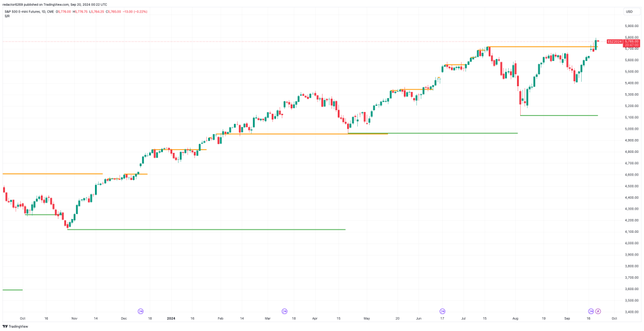The image size is (644, 331).
Task: Click the red 5,765.00 current price label
Action: point(632,42)
